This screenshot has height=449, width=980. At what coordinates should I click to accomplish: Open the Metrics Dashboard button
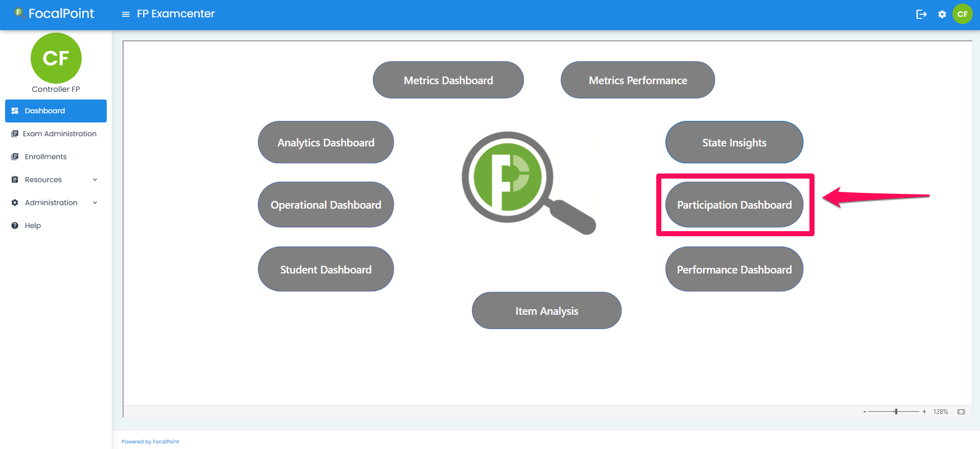coord(448,80)
